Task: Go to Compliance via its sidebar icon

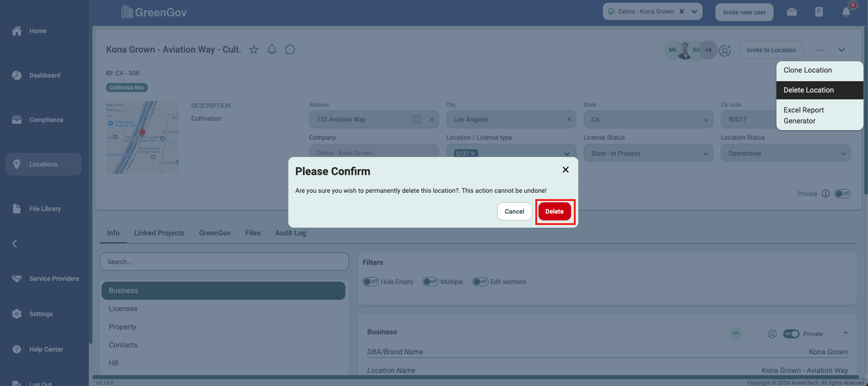Action: coord(17,120)
